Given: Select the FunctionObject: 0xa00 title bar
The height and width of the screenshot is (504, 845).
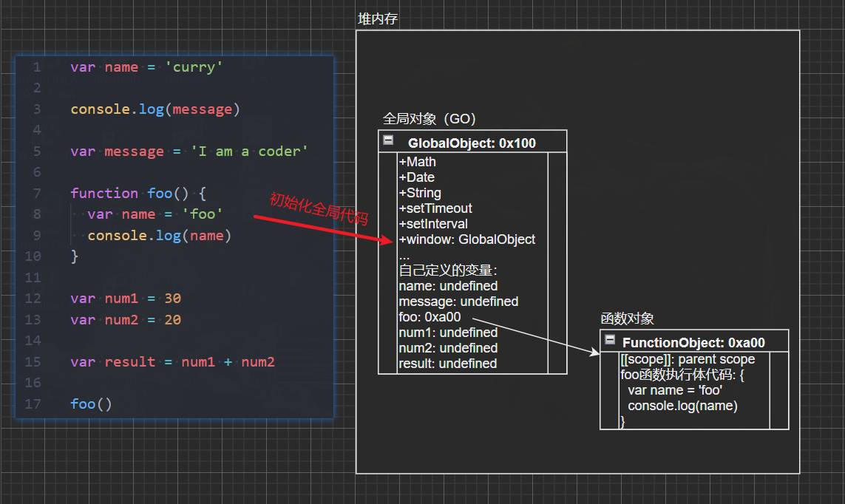Looking at the screenshot, I should pos(693,343).
